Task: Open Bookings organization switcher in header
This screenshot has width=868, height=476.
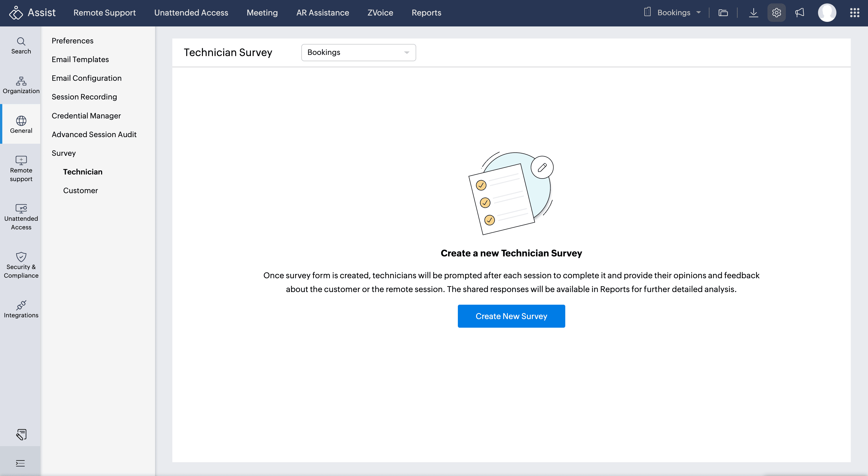Action: [x=673, y=13]
